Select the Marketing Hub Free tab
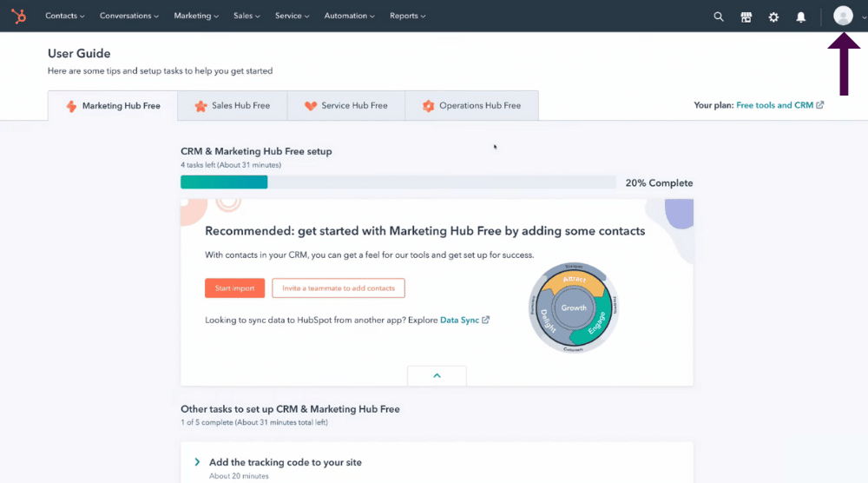 pos(113,106)
